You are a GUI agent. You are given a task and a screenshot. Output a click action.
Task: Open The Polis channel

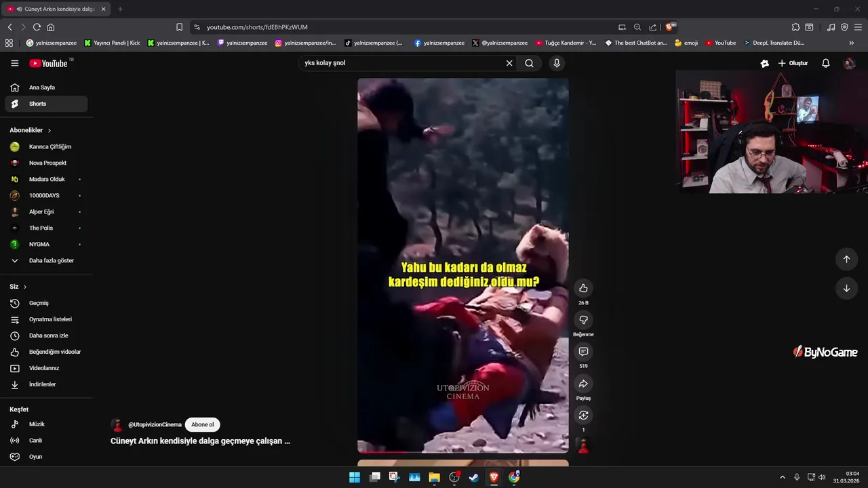(x=46, y=228)
